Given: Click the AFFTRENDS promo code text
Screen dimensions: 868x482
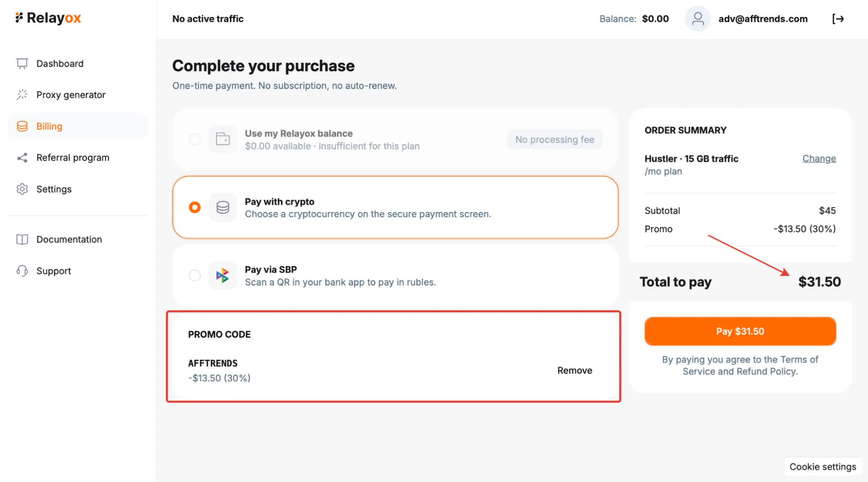Looking at the screenshot, I should [213, 363].
